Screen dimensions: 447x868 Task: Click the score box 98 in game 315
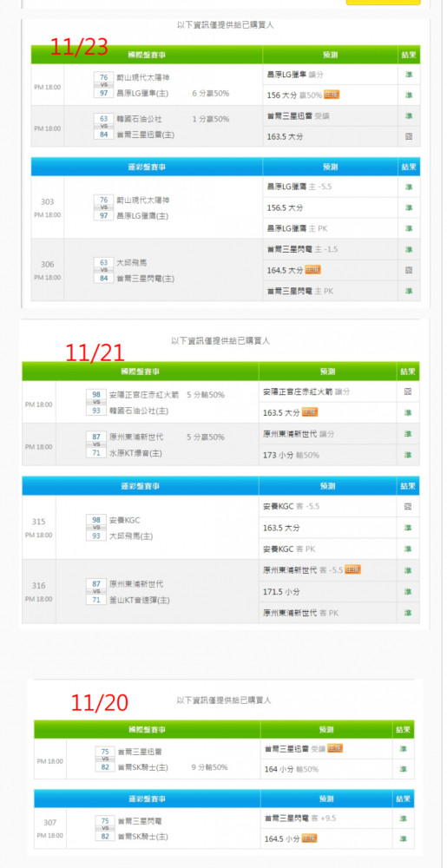click(x=96, y=520)
